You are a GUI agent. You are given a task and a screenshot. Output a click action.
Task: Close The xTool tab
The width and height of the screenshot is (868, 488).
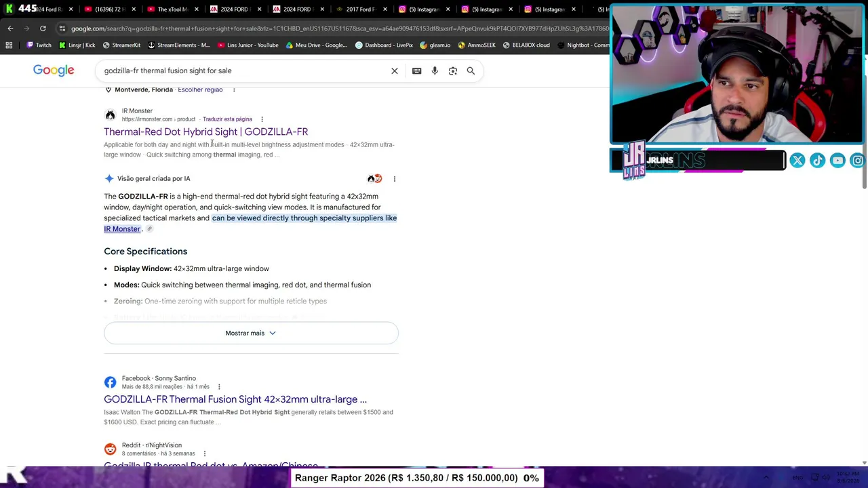pyautogui.click(x=196, y=9)
